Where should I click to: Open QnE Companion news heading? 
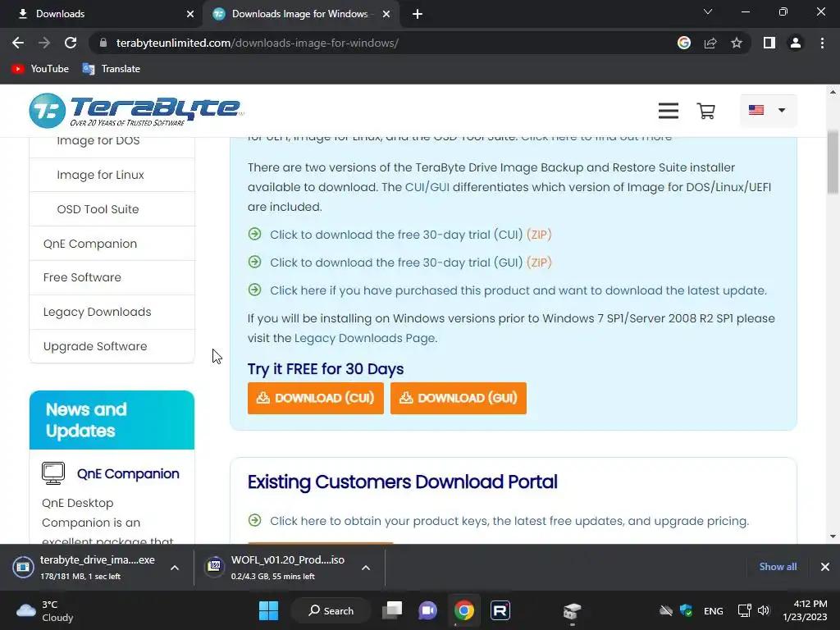128,473
